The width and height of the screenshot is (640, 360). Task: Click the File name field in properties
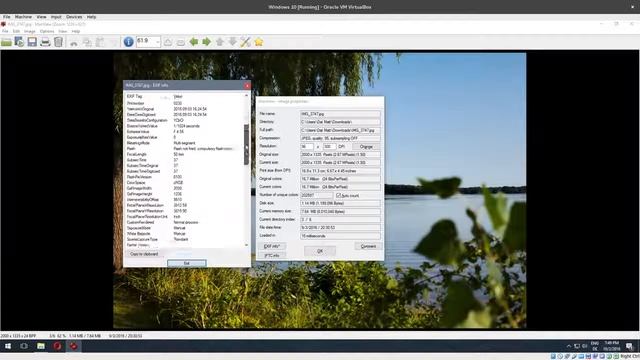click(x=340, y=114)
